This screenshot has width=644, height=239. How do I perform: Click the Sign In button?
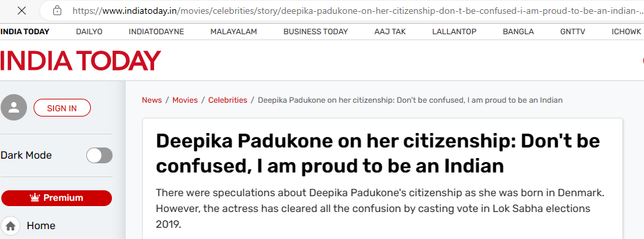coord(62,108)
